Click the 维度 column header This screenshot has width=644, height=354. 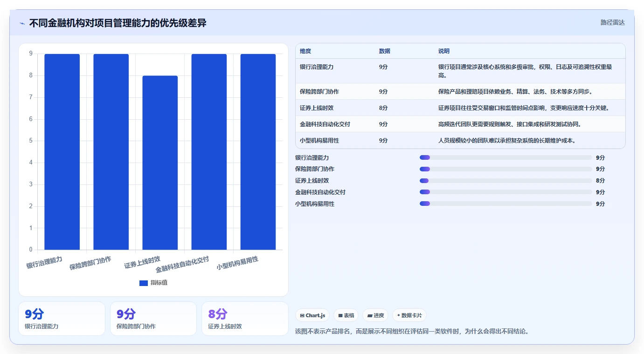coord(305,51)
